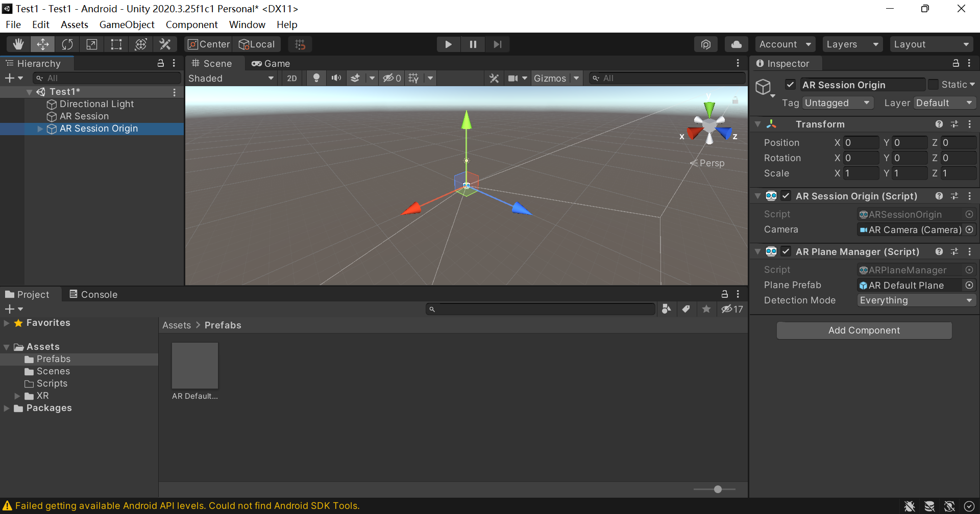Switch to the Game tab
This screenshot has height=514, width=980.
click(271, 63)
